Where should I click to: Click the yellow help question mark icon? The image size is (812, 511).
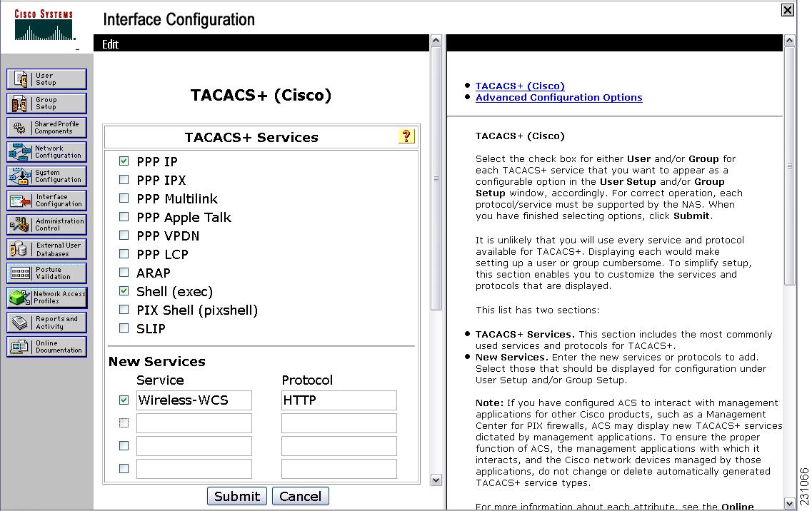tap(406, 136)
